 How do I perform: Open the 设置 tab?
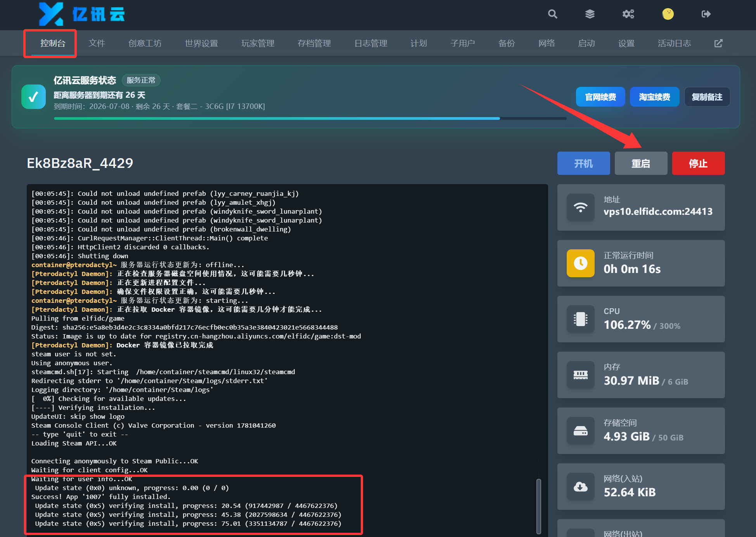point(626,43)
